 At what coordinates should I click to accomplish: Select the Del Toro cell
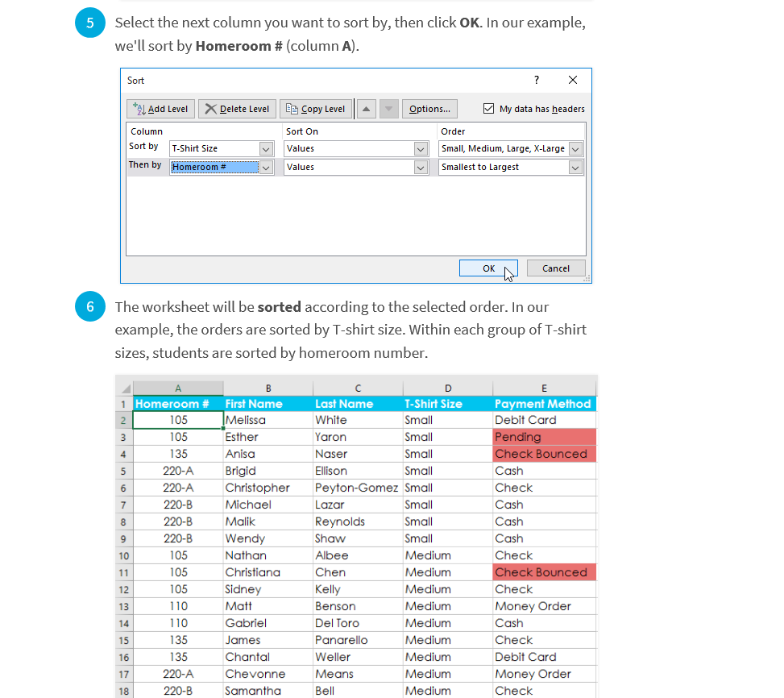[x=358, y=623]
